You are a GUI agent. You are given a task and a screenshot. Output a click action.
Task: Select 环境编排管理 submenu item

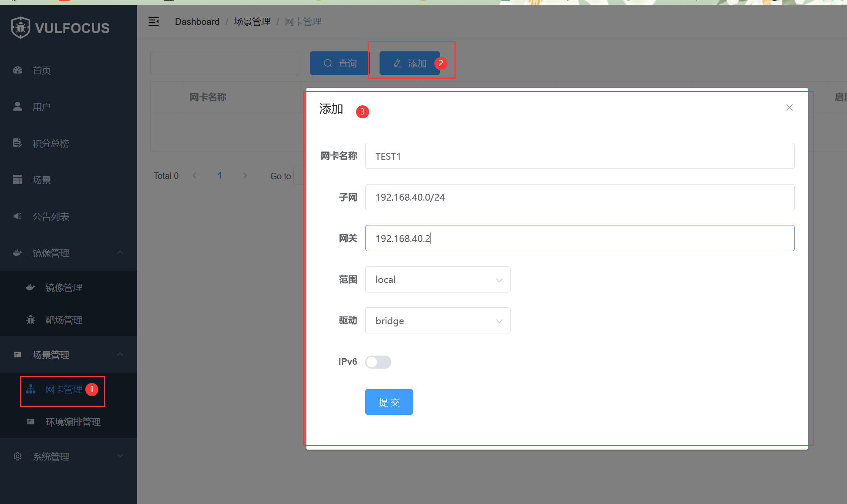click(68, 422)
